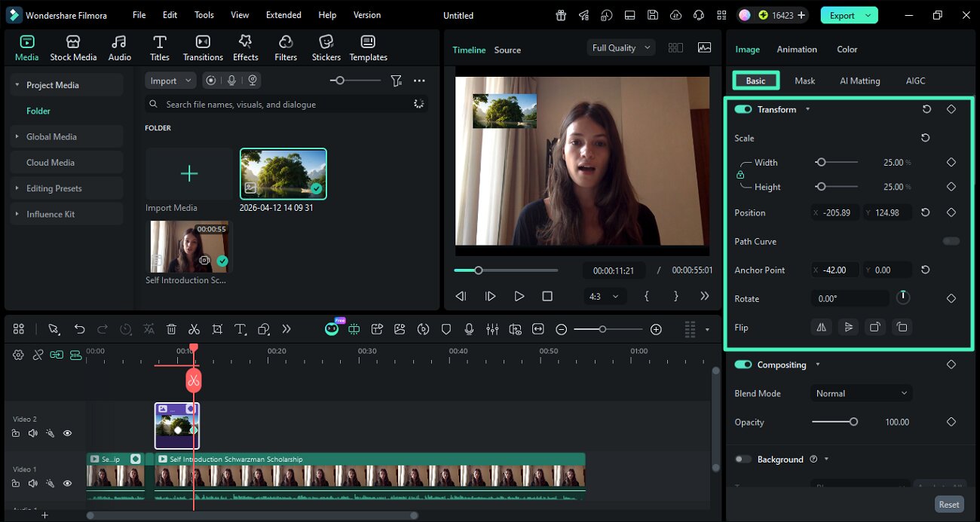Enable the Path Curve toggle
Image resolution: width=980 pixels, height=522 pixels.
(x=951, y=241)
